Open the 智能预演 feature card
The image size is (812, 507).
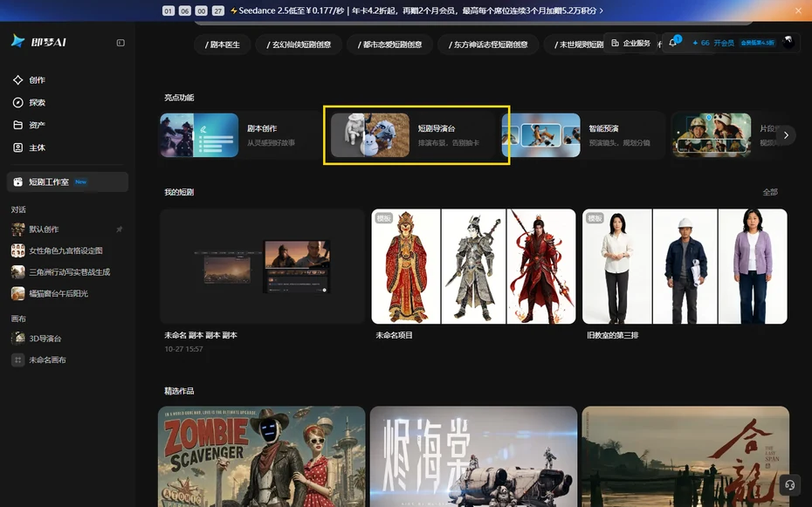pyautogui.click(x=582, y=135)
